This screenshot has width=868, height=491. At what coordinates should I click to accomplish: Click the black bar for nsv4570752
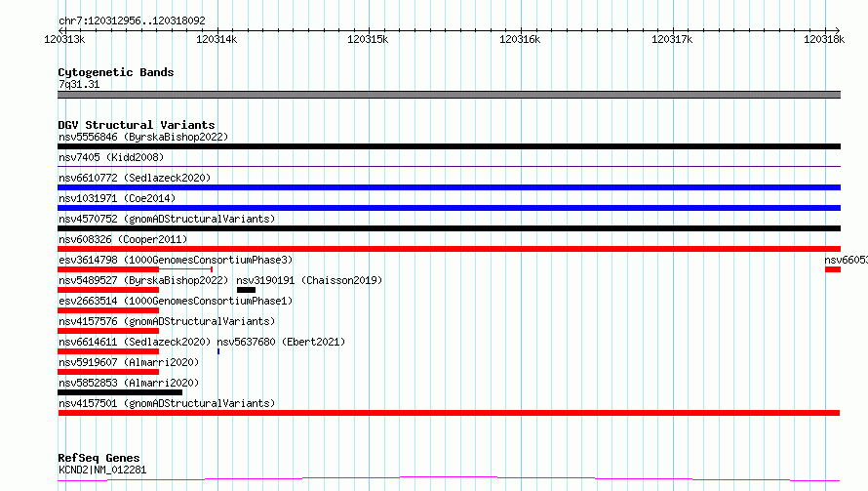[449, 228]
